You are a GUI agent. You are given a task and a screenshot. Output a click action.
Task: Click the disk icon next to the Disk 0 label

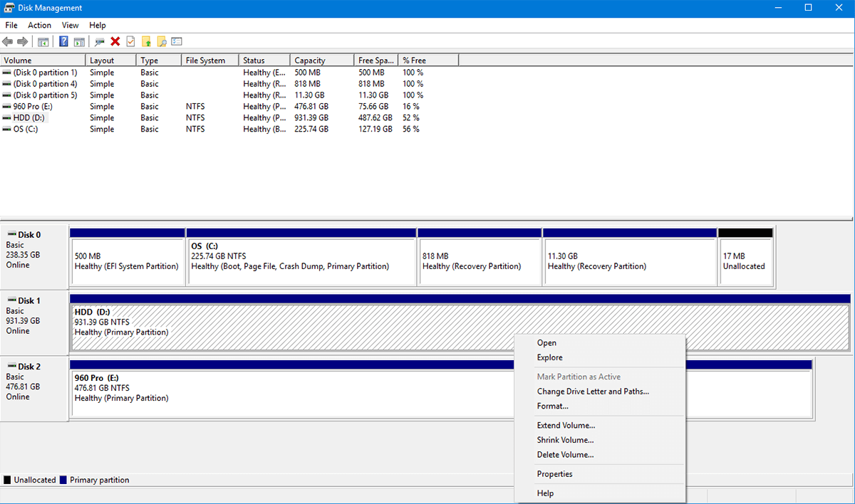[x=11, y=234]
